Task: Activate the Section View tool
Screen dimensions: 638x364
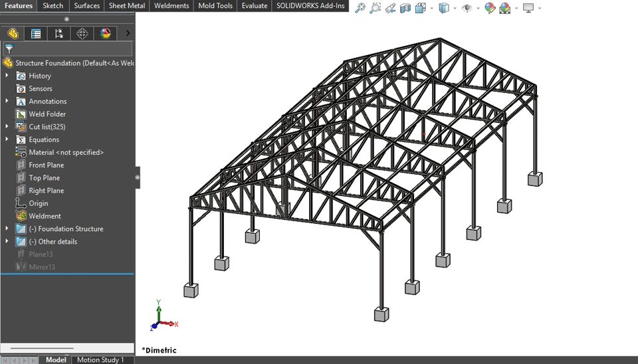Action: (405, 8)
